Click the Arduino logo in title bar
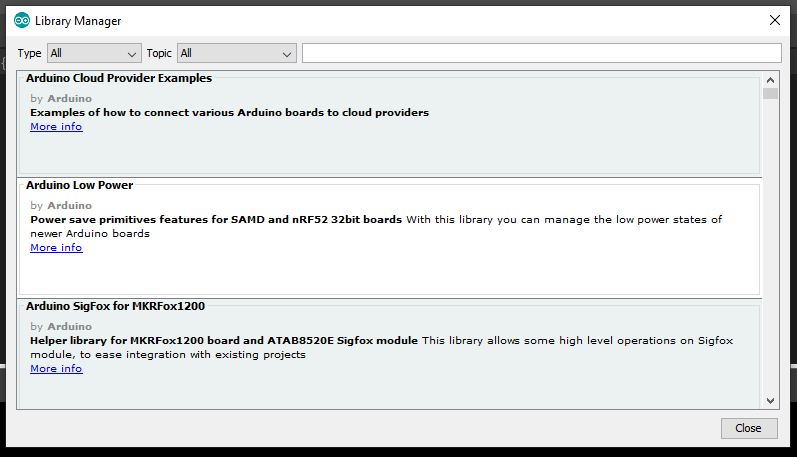The width and height of the screenshot is (797, 457). 22,20
